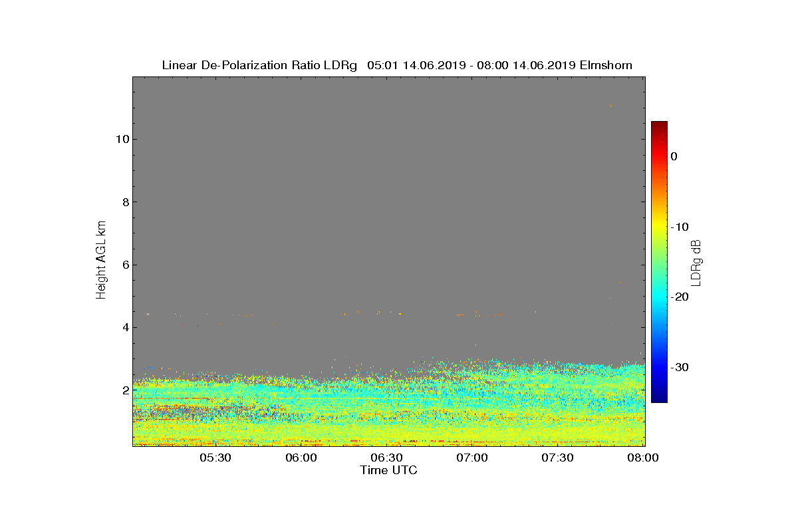Click the 6 km height tick label
This screenshot has height=532, width=798.
(124, 265)
